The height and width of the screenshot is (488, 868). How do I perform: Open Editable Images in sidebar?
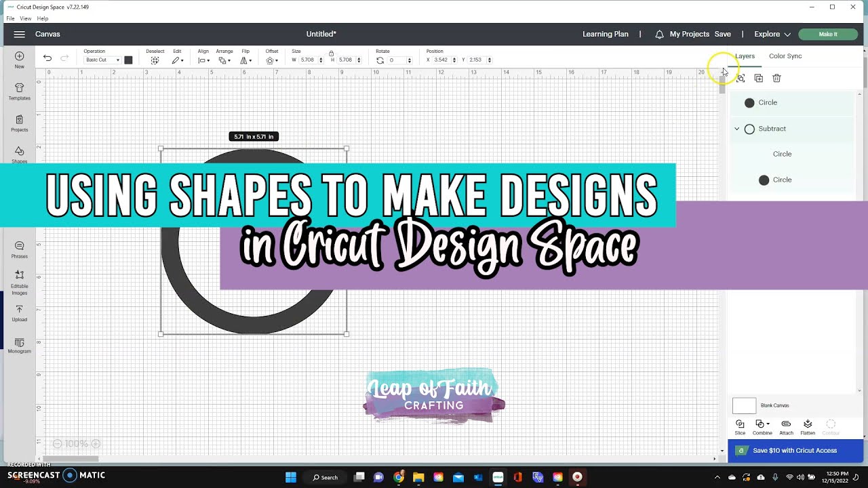[x=19, y=283]
